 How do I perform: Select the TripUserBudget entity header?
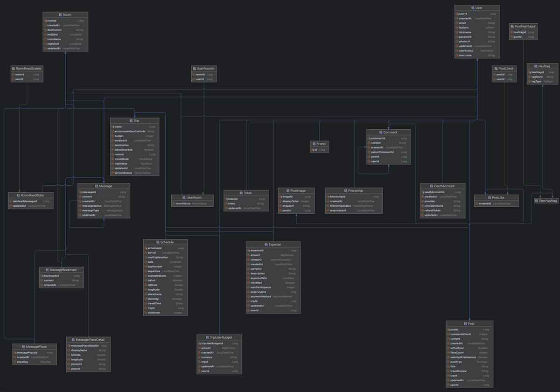(x=219, y=337)
